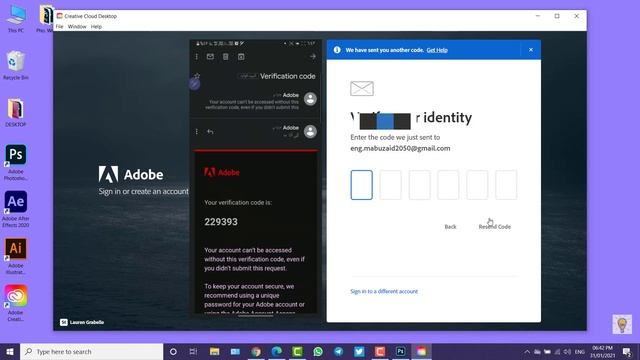This screenshot has width=640, height=360.
Task: Open the Help menu in Creative Cloud Desktop
Action: click(x=96, y=27)
